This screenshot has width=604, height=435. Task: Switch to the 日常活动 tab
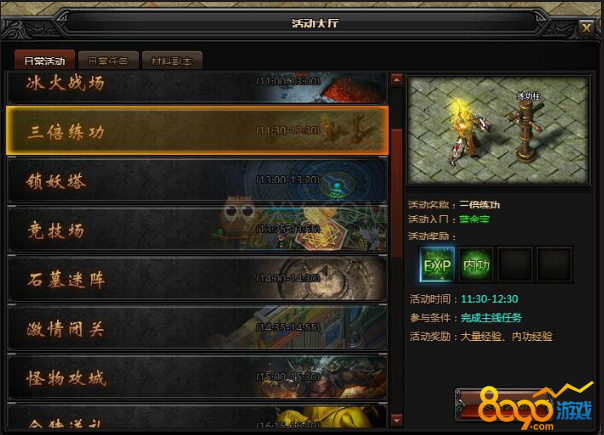tap(45, 60)
